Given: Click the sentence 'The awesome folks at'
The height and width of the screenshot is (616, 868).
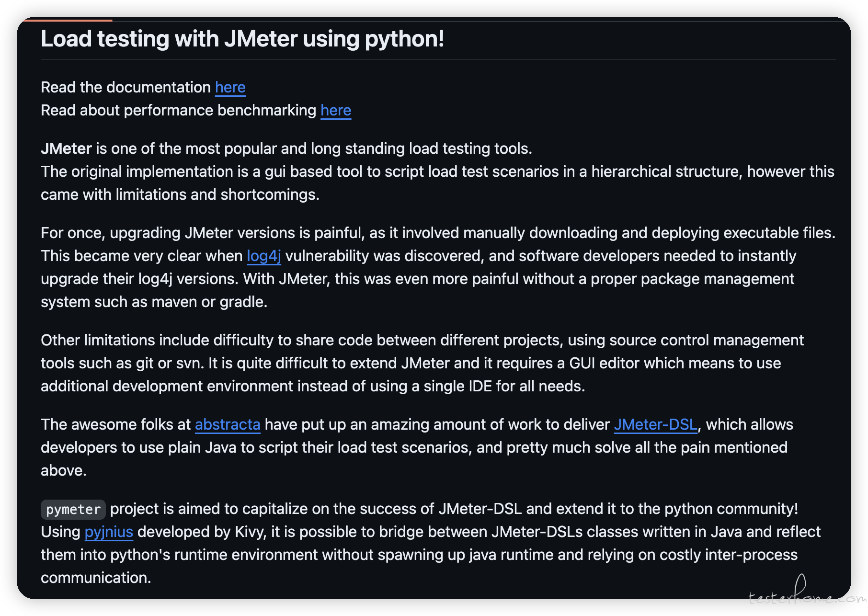Looking at the screenshot, I should coord(116,425).
